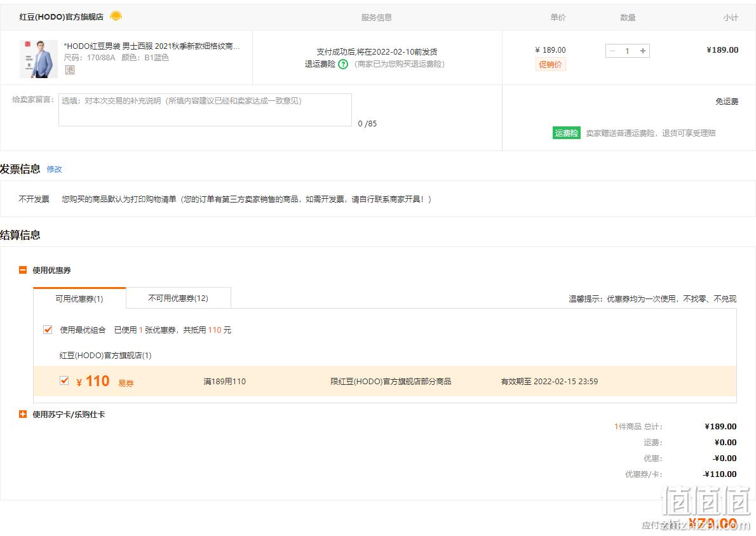
Task: Focus the 给卖家留言 message box
Action: coord(205,110)
